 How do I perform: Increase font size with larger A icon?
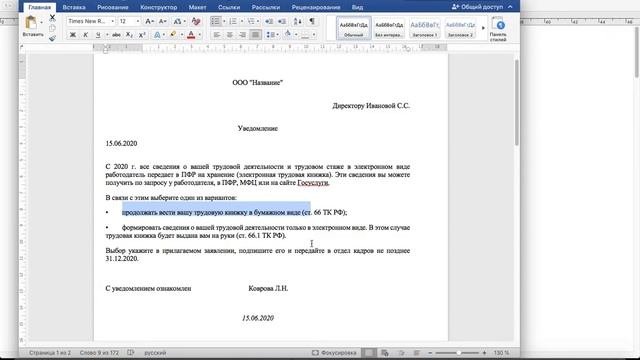tap(149, 21)
